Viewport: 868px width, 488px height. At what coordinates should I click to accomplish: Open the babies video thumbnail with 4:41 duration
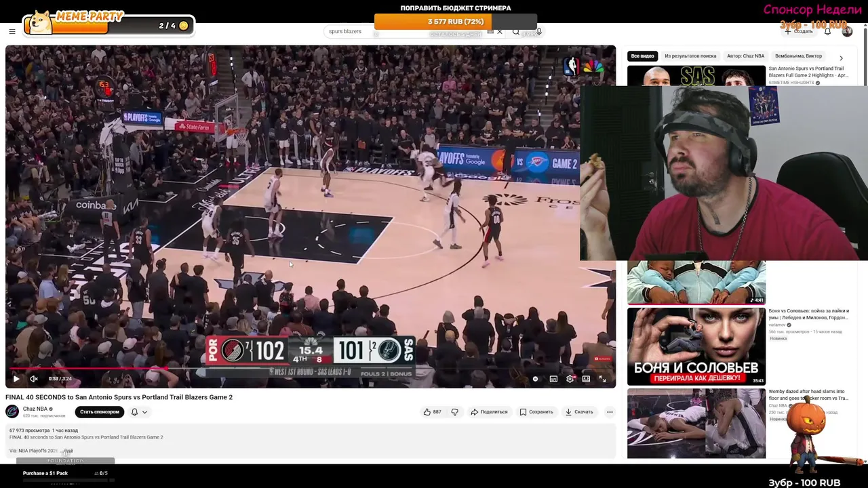tap(696, 282)
